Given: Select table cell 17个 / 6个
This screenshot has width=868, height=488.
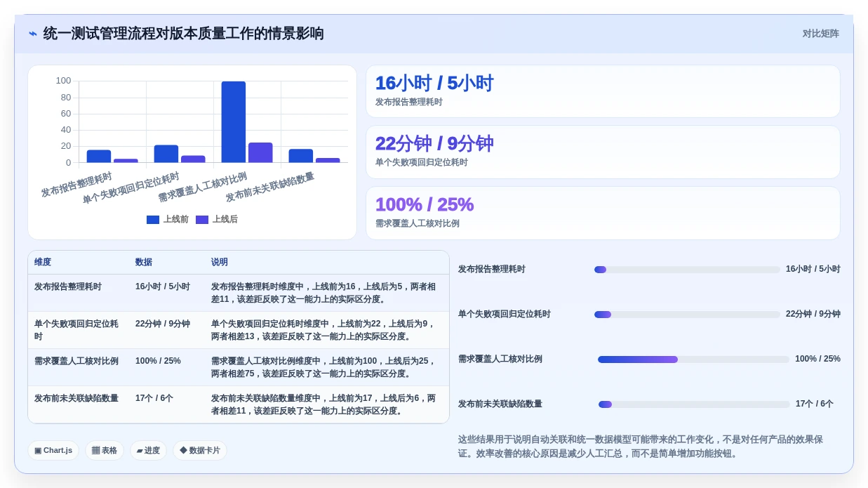Looking at the screenshot, I should (154, 399).
